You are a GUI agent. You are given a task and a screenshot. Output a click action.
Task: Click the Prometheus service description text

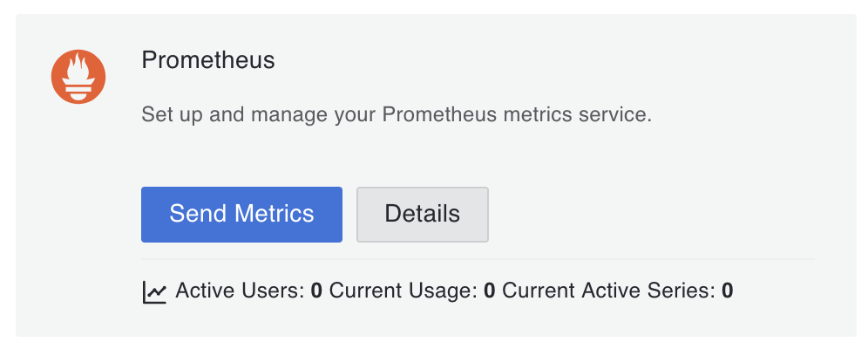397,115
